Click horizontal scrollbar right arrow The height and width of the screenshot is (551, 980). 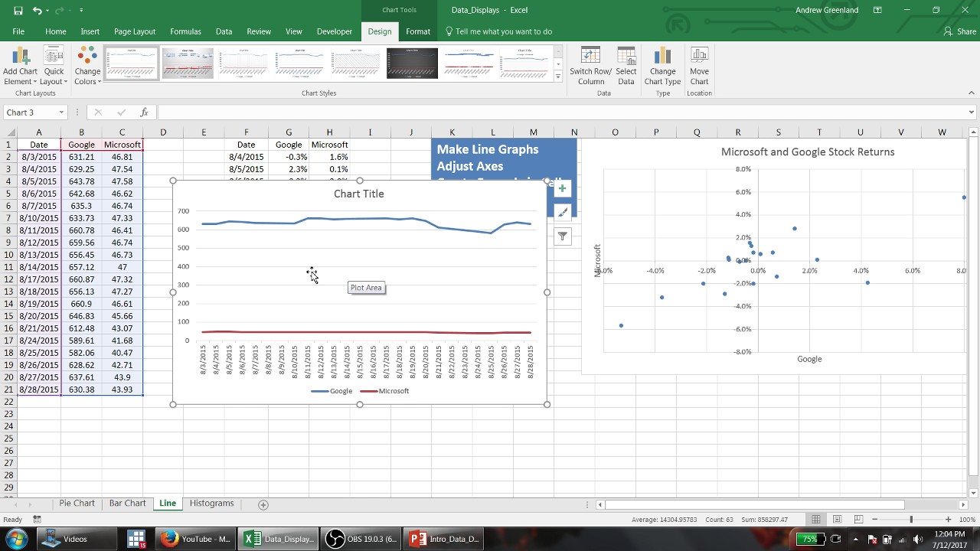tap(963, 504)
